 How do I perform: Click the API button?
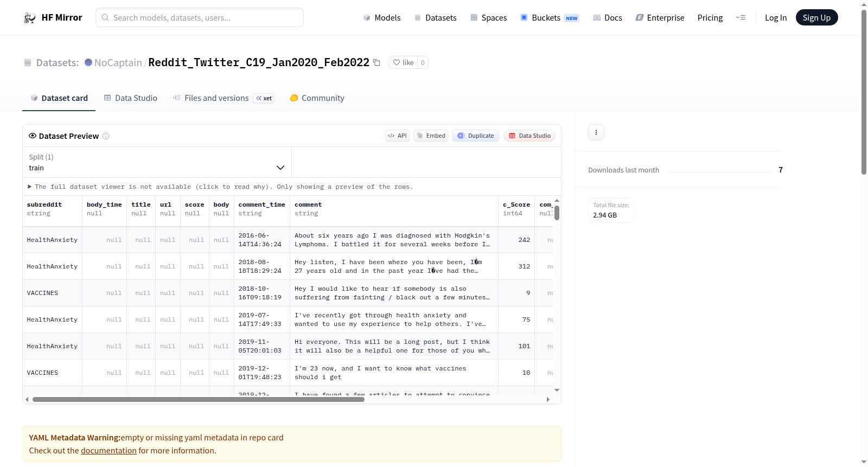tap(397, 136)
